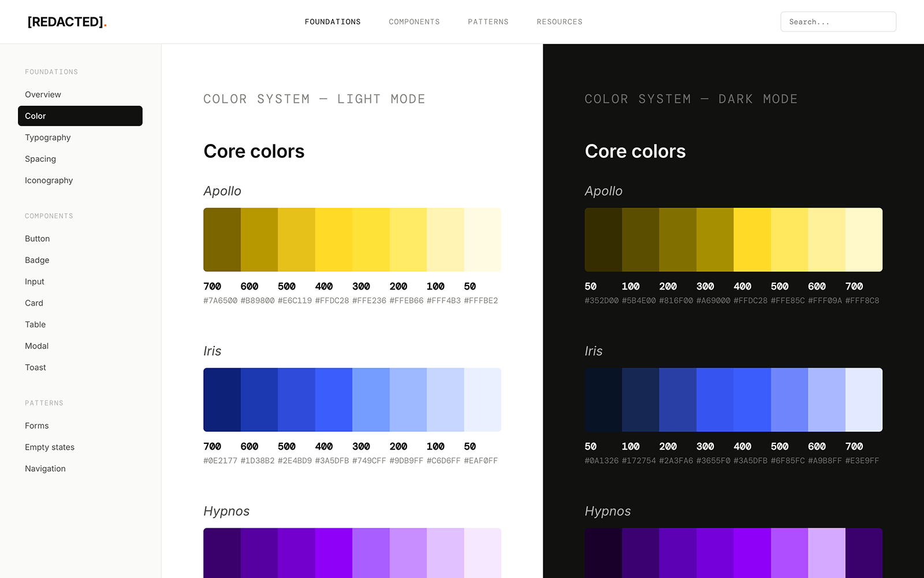Pick light mode Apollo 600 swatch #B89800
This screenshot has width=924, height=578.
click(259, 240)
